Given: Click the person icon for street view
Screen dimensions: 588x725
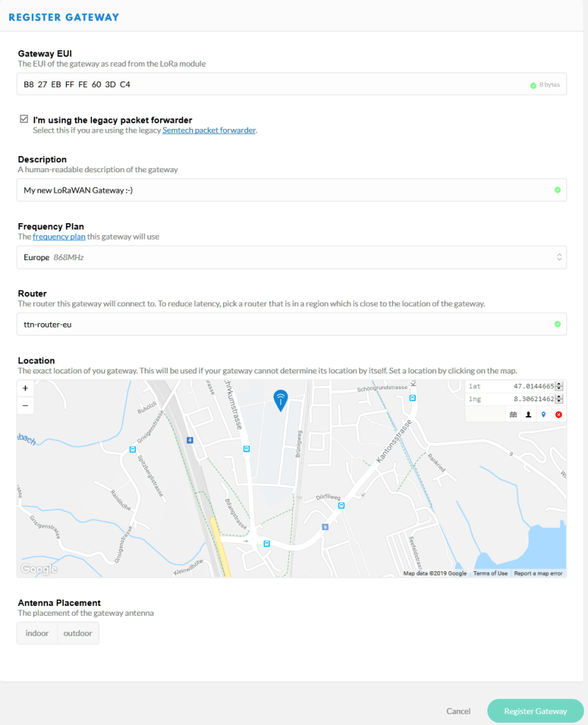Looking at the screenshot, I should pos(528,414).
